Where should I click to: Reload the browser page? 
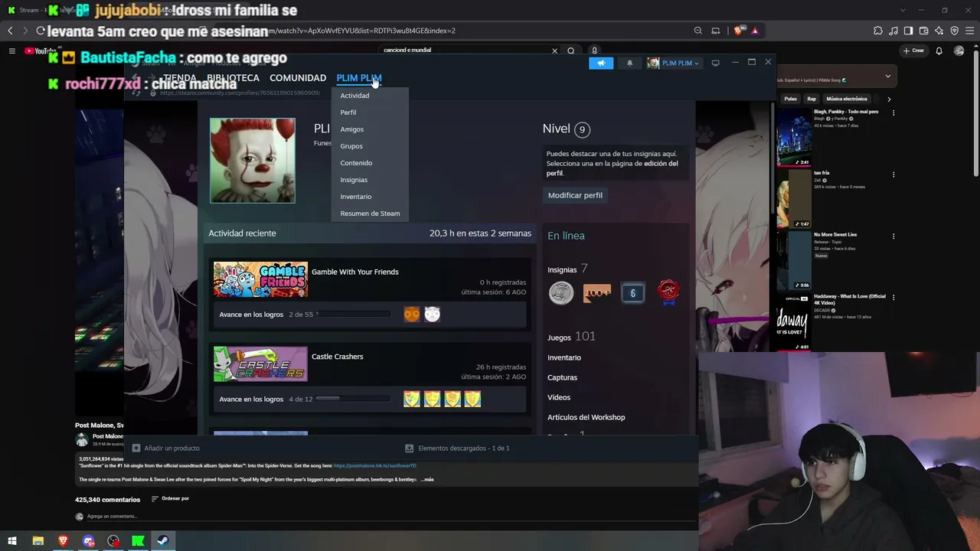pos(41,31)
